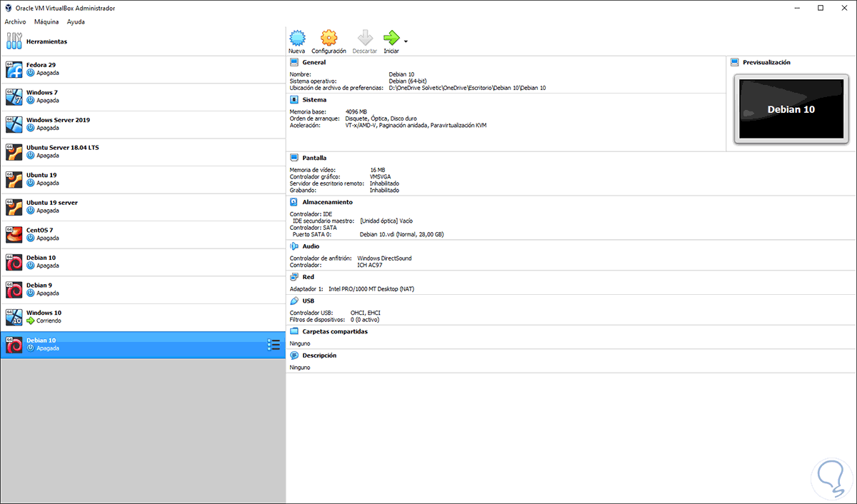This screenshot has height=504, width=857.
Task: Open machine tools menu on highlighted Debian 10
Action: tap(273, 345)
